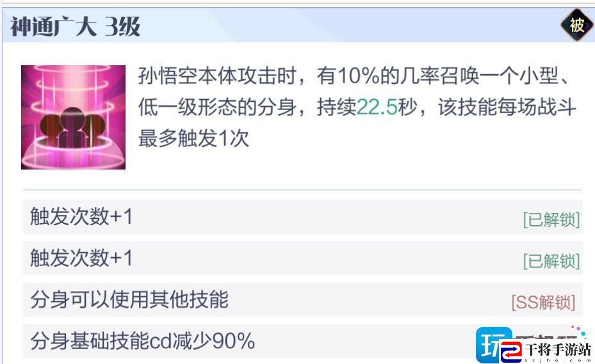Click the 最多触发1次 text line
This screenshot has height=364, width=595.
coord(193,138)
